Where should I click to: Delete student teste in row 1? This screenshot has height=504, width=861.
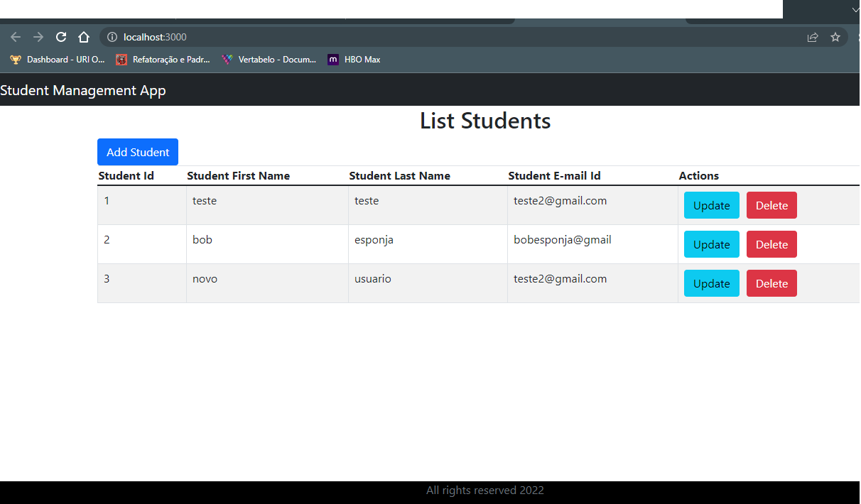[x=771, y=205]
